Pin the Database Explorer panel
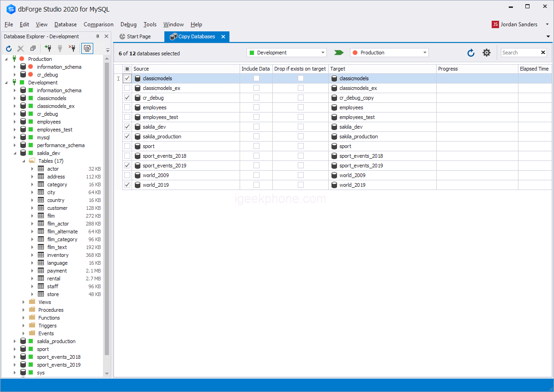Viewport: 554px width, 392px height. coord(97,36)
